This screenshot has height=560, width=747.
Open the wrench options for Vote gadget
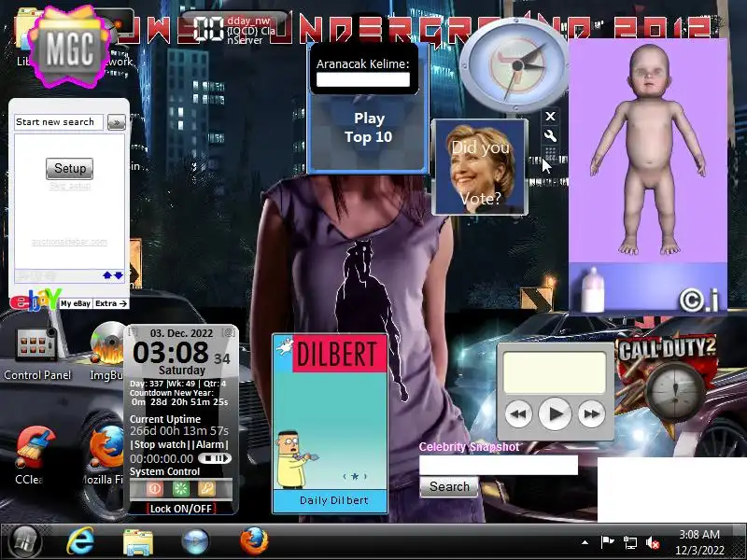[550, 136]
